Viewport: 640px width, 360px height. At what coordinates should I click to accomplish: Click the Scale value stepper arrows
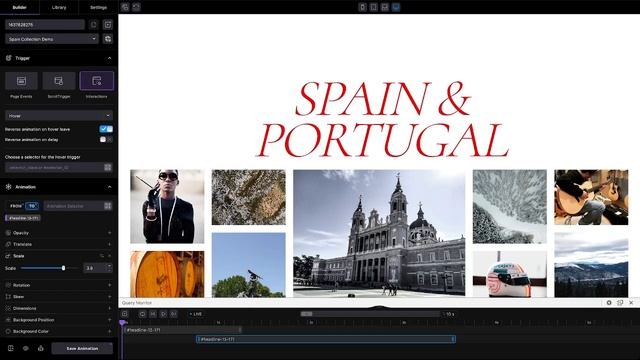(109, 268)
